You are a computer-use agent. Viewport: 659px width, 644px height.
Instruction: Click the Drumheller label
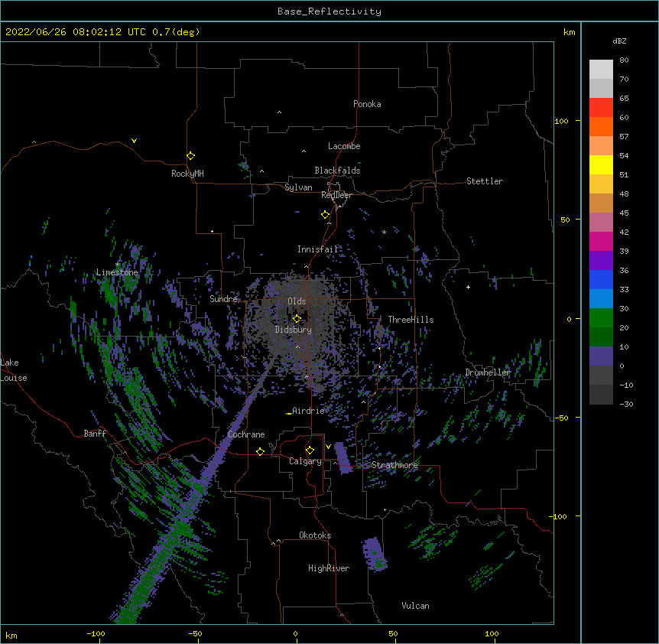pyautogui.click(x=488, y=372)
